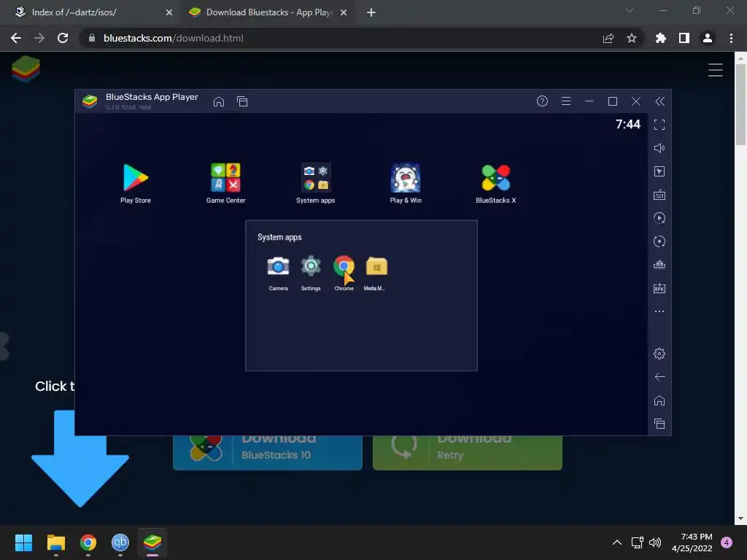Reload the bluestacks.com page
Image resolution: width=747 pixels, height=560 pixels.
pyautogui.click(x=63, y=38)
